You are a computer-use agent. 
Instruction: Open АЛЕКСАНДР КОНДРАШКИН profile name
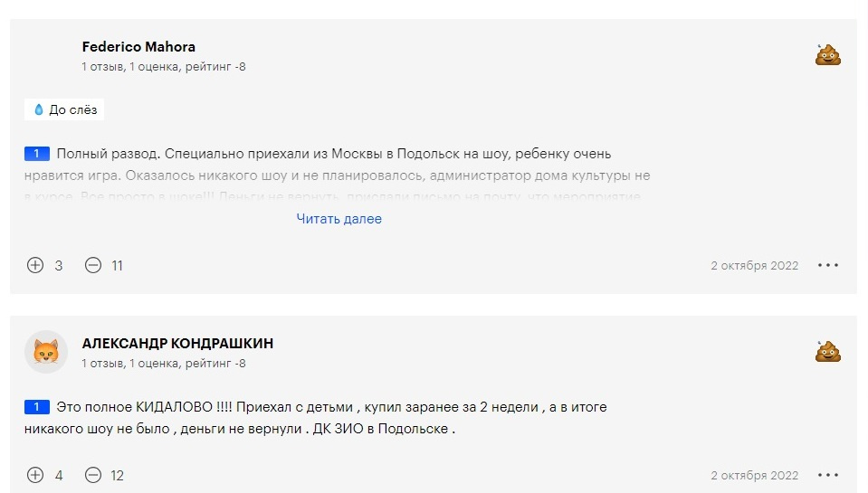[177, 344]
